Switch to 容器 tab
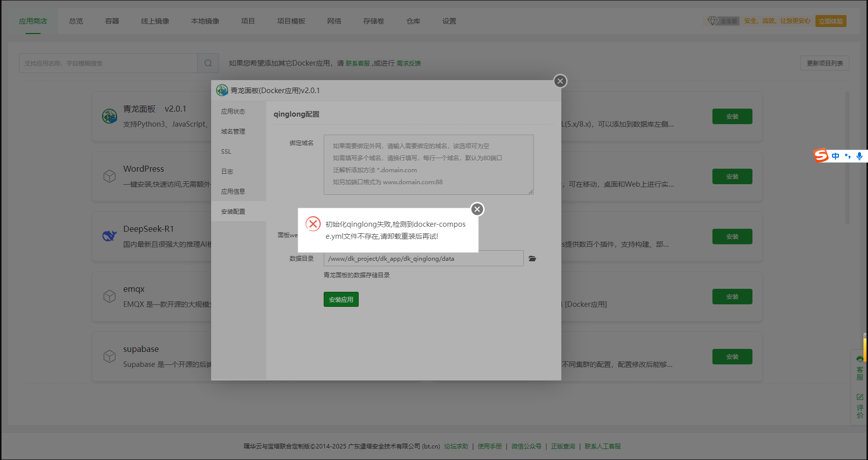The height and width of the screenshot is (460, 868). point(112,21)
